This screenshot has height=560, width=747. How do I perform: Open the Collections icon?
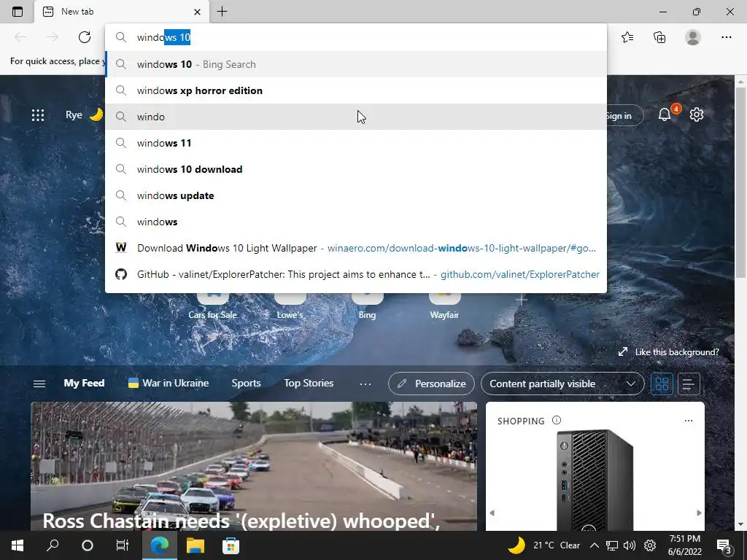659,37
